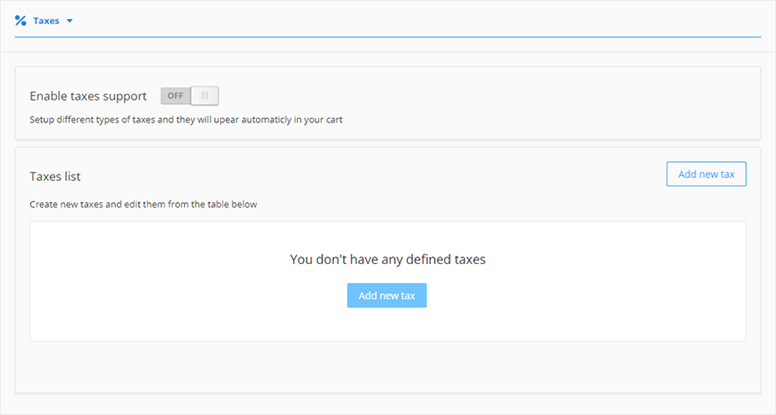Click the grip handle of the taxes switch

[x=204, y=96]
